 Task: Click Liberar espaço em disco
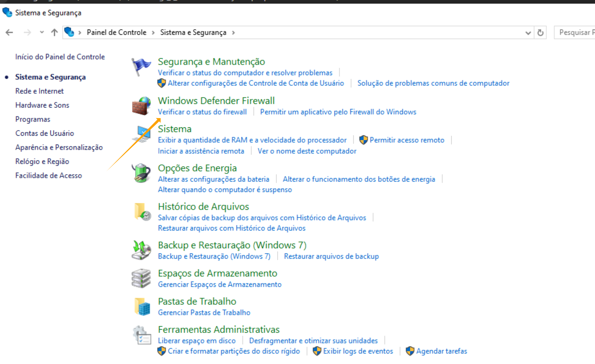(x=197, y=341)
